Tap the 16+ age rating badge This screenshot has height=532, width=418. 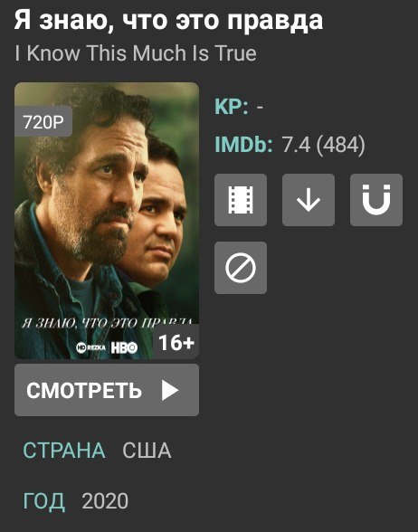point(176,342)
